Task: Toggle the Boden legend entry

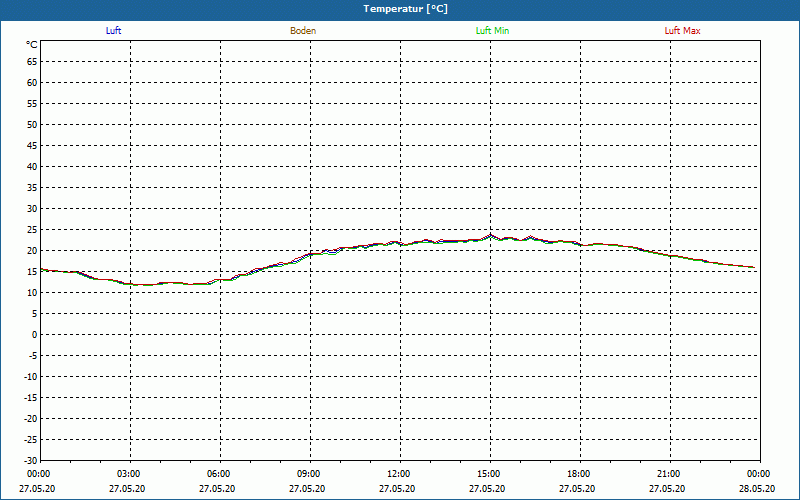Action: (303, 31)
